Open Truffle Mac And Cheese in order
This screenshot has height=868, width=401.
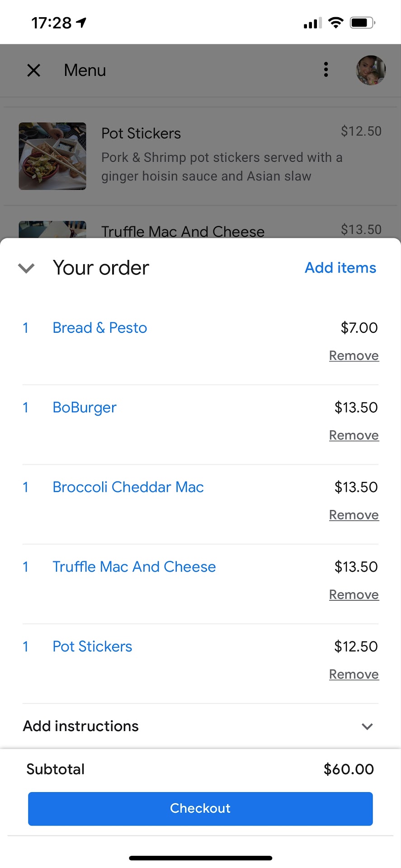pos(134,566)
